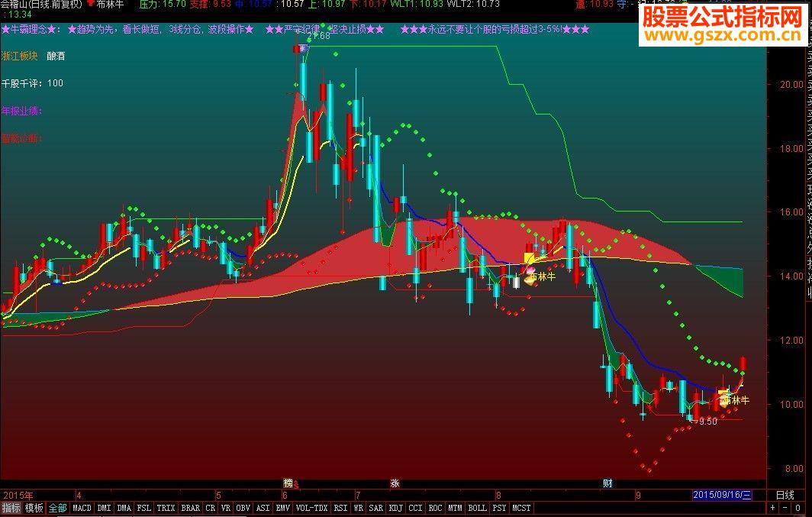812x517 pixels.
Task: Select the TRIX indicator
Action: tap(166, 508)
